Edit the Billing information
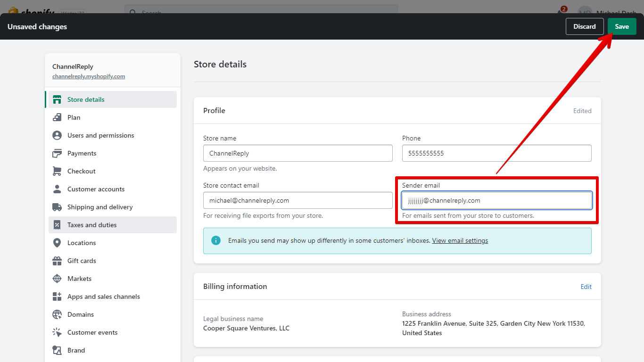The width and height of the screenshot is (644, 362). pyautogui.click(x=586, y=287)
